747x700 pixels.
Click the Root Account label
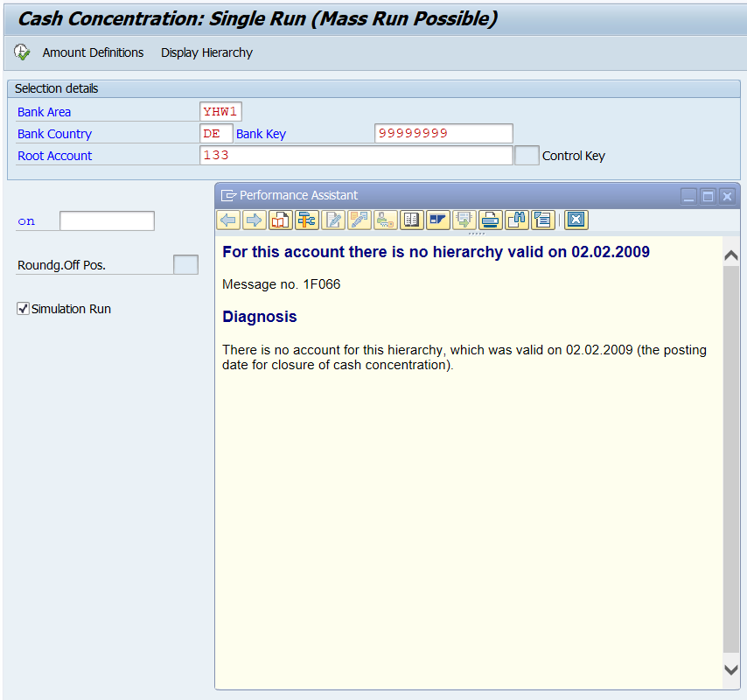click(x=55, y=156)
